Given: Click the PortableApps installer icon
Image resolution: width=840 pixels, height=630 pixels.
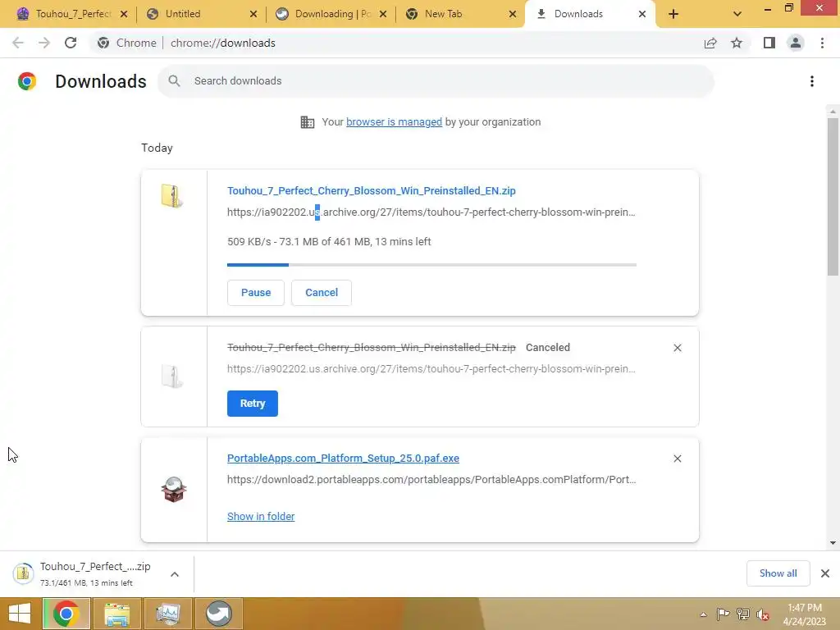Looking at the screenshot, I should pyautogui.click(x=174, y=489).
